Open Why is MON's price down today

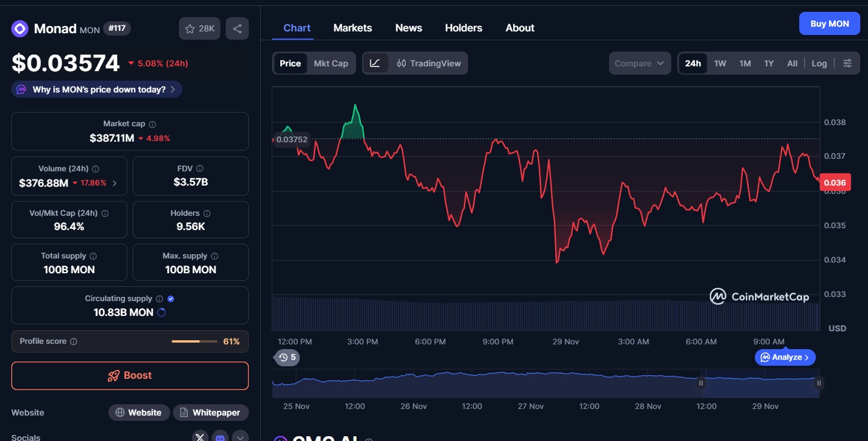tap(97, 90)
